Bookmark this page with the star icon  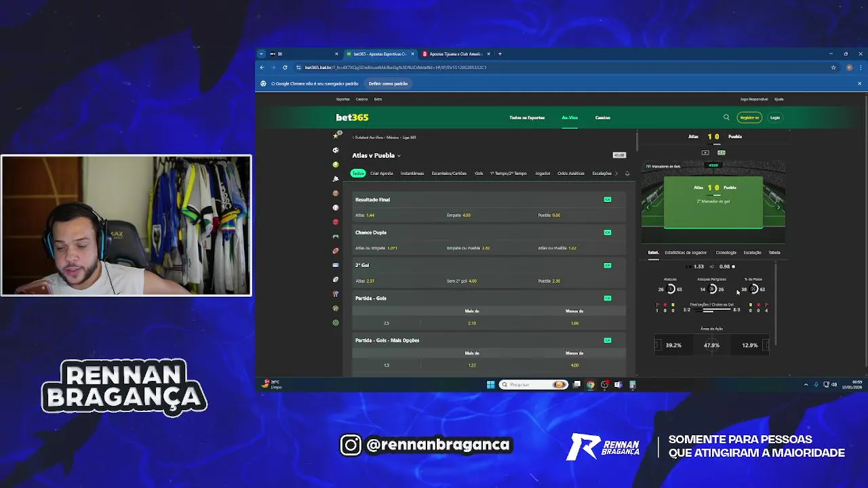pyautogui.click(x=833, y=67)
